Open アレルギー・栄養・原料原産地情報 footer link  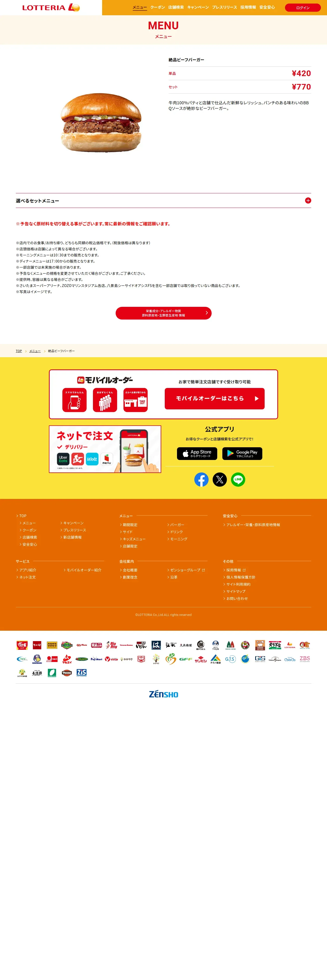click(x=253, y=525)
